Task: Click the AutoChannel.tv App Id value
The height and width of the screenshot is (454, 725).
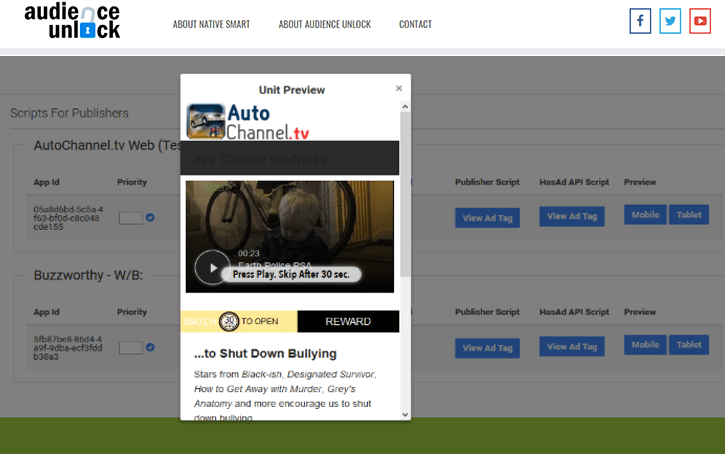Action: pyautogui.click(x=68, y=218)
